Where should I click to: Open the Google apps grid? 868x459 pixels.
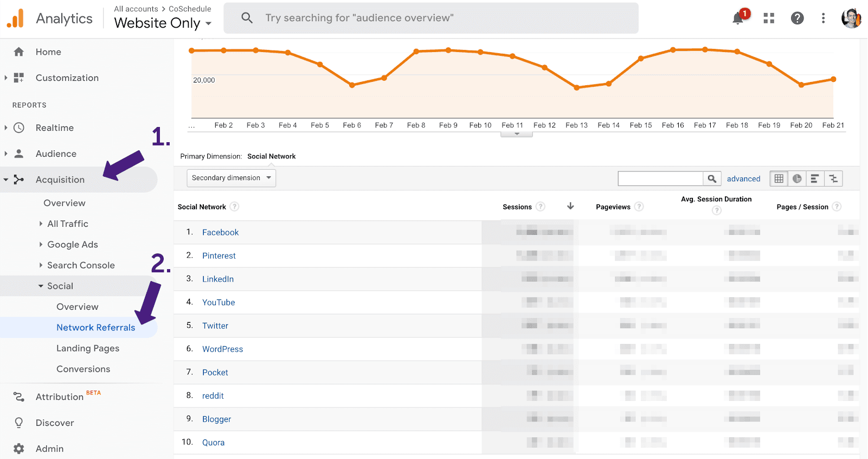coord(769,18)
